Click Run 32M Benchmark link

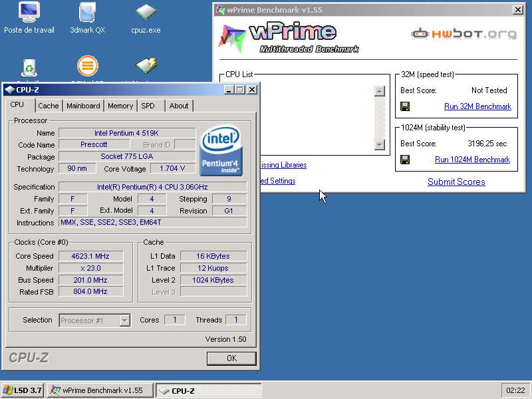[477, 106]
